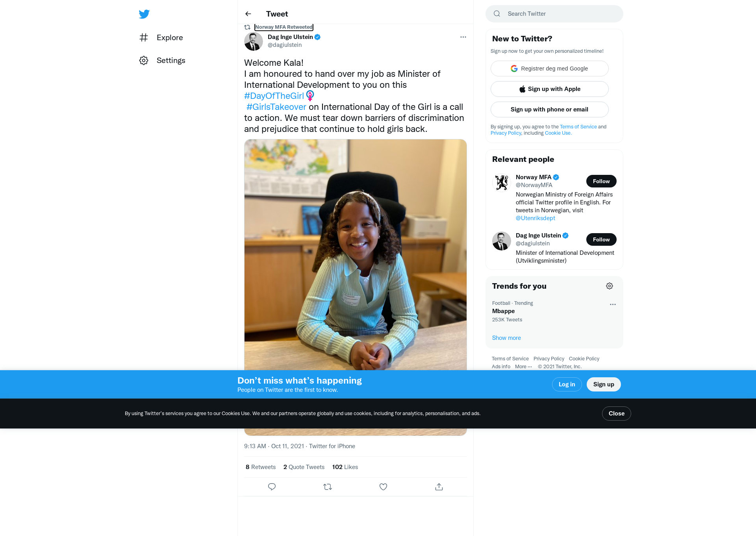Open the #GirlsTakeover hashtag link
756x536 pixels.
click(x=276, y=107)
